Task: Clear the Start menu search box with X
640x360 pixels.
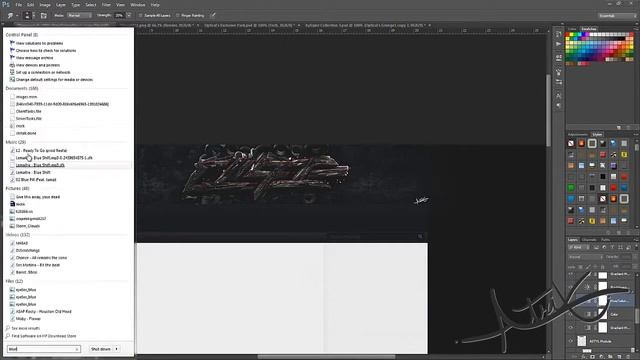Action: click(x=77, y=349)
